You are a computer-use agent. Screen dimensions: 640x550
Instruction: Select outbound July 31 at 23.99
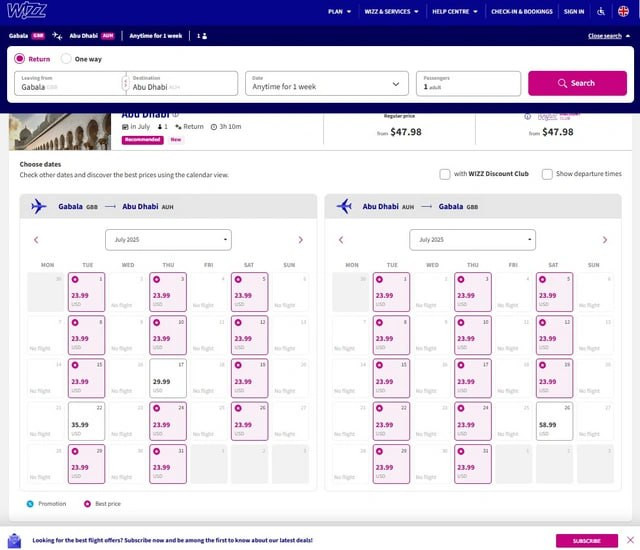pyautogui.click(x=168, y=464)
